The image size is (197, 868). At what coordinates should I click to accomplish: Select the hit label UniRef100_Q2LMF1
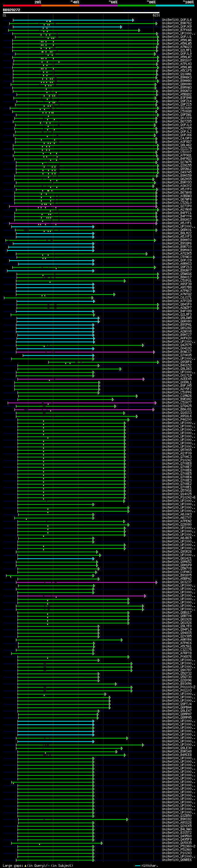[x=177, y=50]
